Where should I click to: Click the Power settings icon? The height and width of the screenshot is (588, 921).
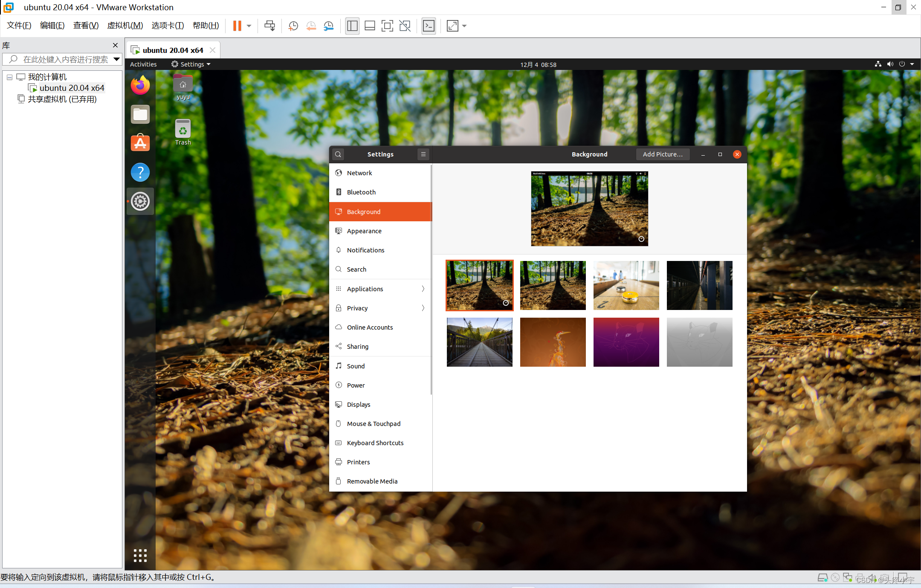pos(340,385)
